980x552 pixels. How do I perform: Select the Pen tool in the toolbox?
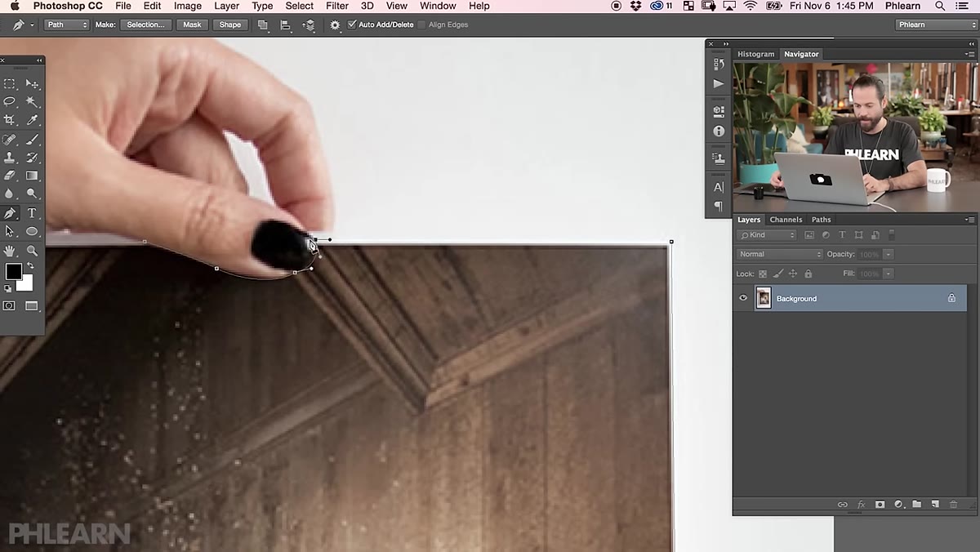10,213
